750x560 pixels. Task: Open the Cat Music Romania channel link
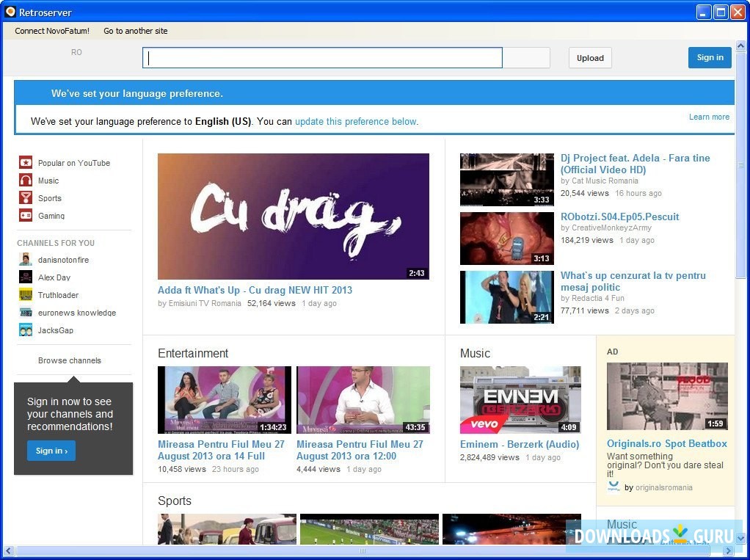point(605,181)
